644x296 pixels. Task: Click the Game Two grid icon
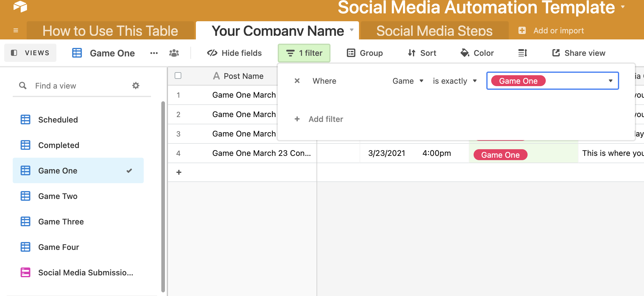25,196
